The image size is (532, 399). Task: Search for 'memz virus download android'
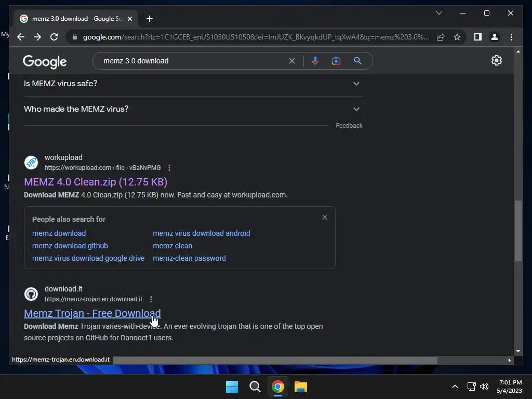[x=202, y=233]
